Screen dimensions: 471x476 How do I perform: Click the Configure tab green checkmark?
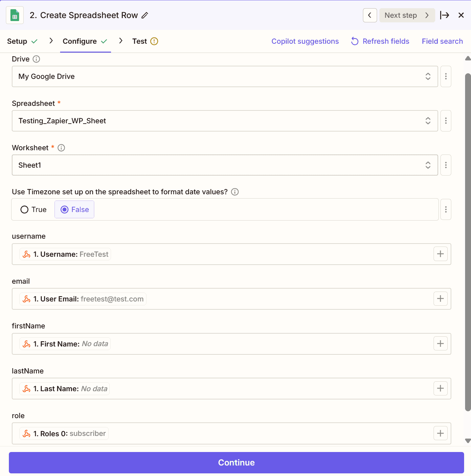104,41
